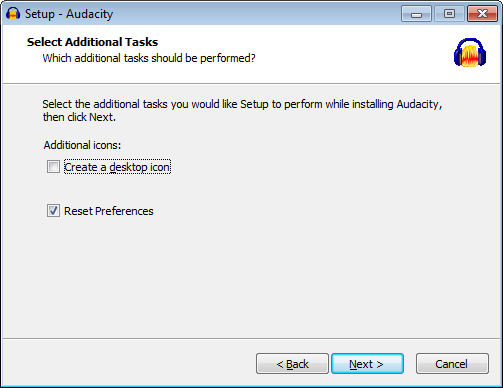Click the 'Create a desktop icon' label text
The image size is (503, 388).
(117, 167)
